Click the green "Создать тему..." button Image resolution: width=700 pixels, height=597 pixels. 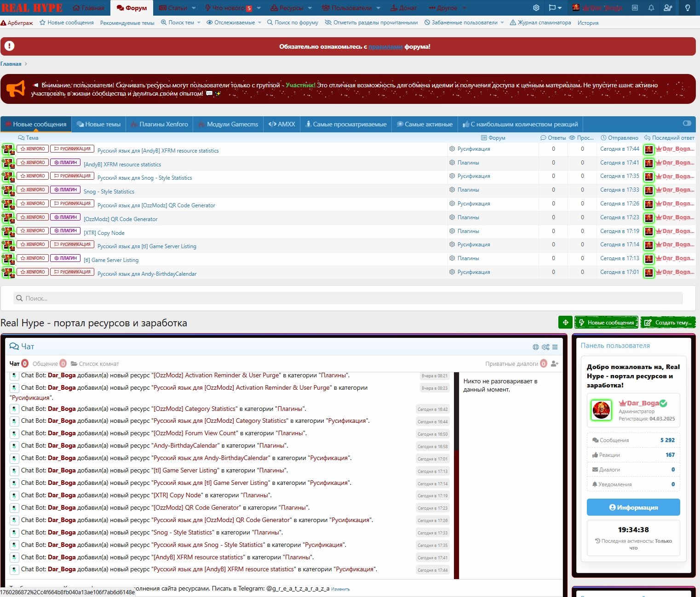pos(668,323)
